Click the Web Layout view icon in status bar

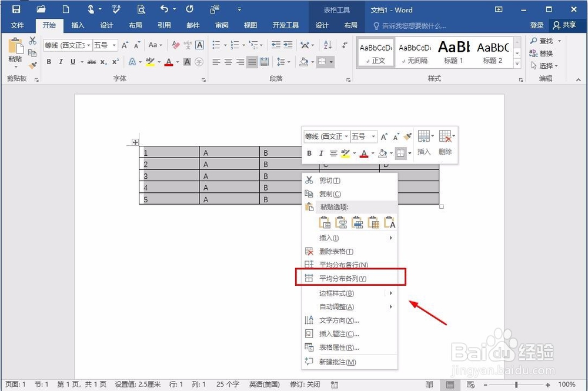coord(470,385)
